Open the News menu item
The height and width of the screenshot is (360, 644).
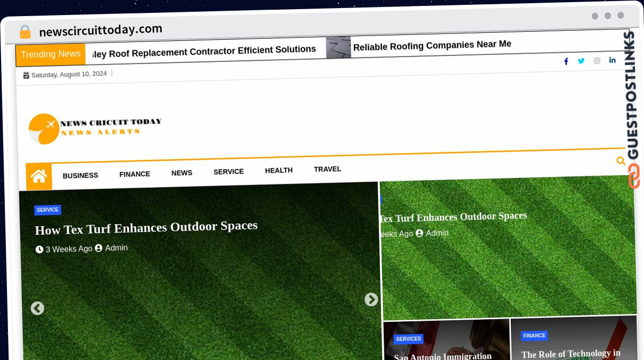(182, 173)
